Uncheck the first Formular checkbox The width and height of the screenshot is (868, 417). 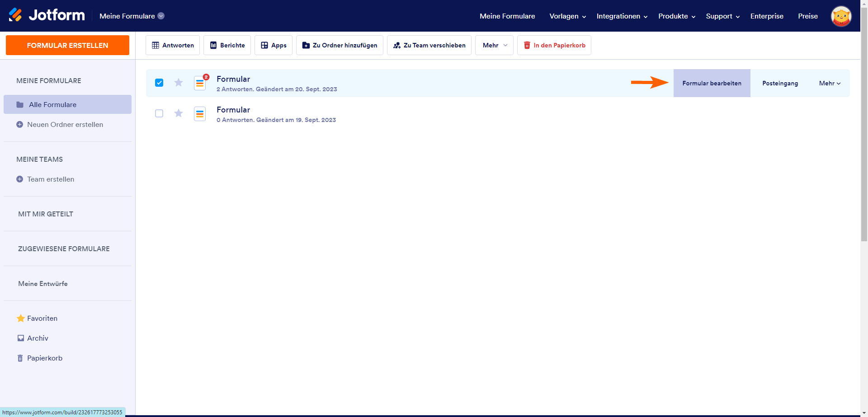pos(159,83)
